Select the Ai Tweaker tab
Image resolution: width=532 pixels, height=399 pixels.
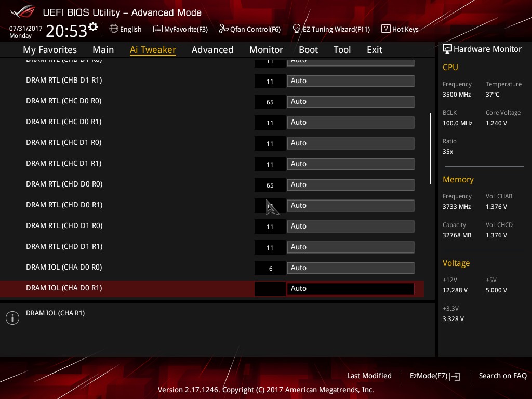(x=153, y=50)
